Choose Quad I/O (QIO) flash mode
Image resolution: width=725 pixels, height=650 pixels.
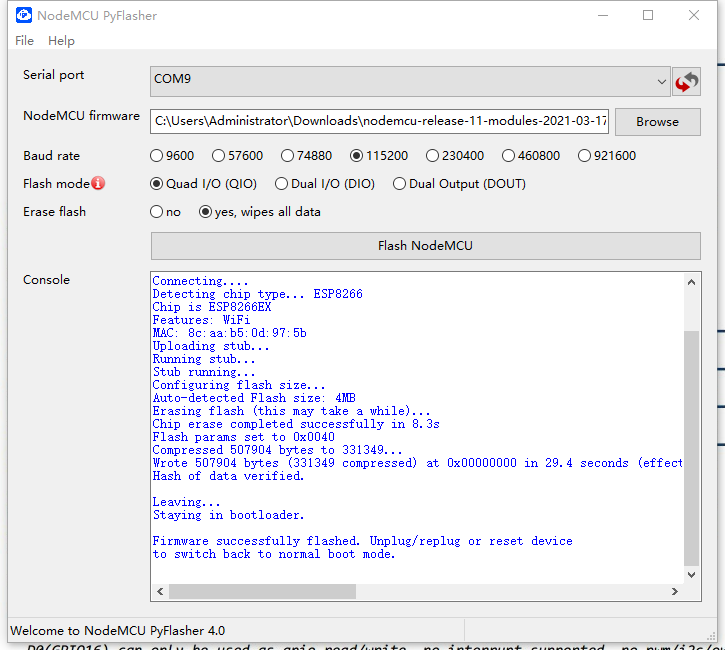tap(203, 184)
